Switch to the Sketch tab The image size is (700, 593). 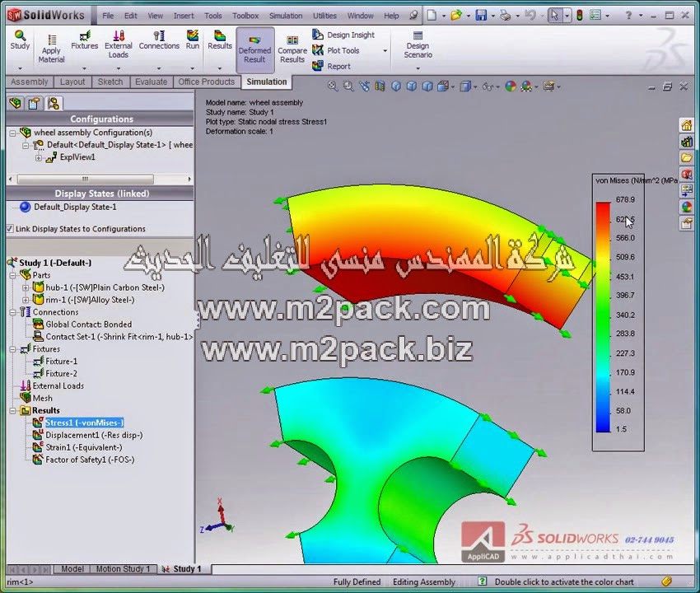pos(110,82)
